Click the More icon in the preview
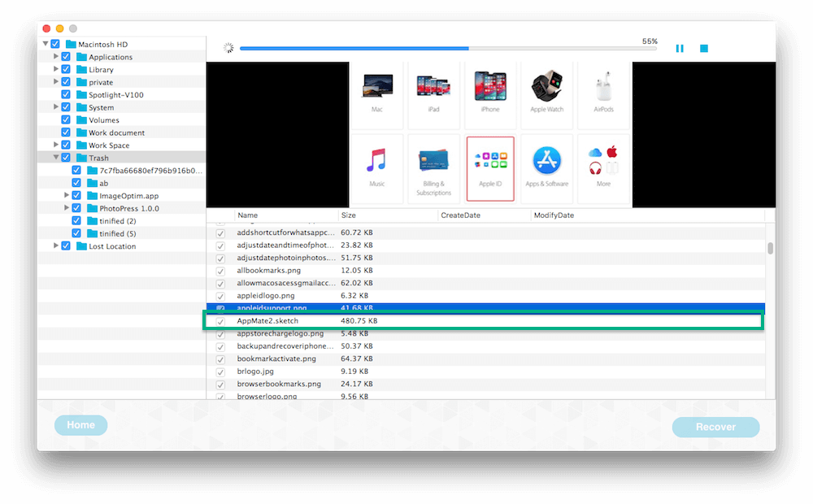813x504 pixels. (x=603, y=160)
